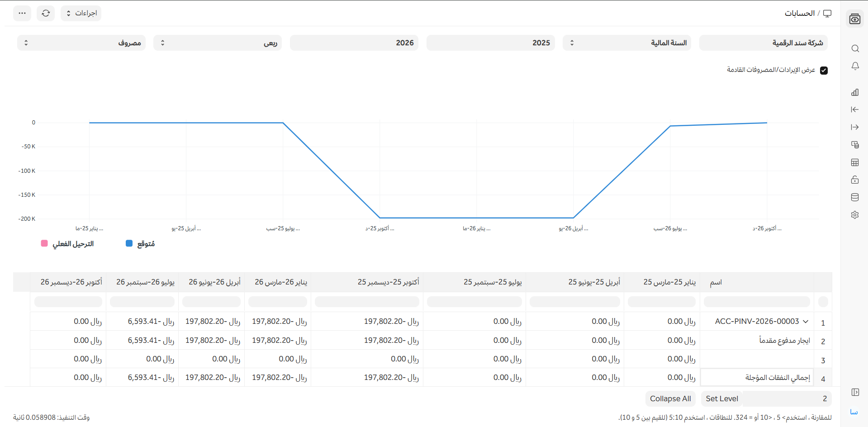Click the refresh report icon
This screenshot has width=868, height=427.
(46, 13)
